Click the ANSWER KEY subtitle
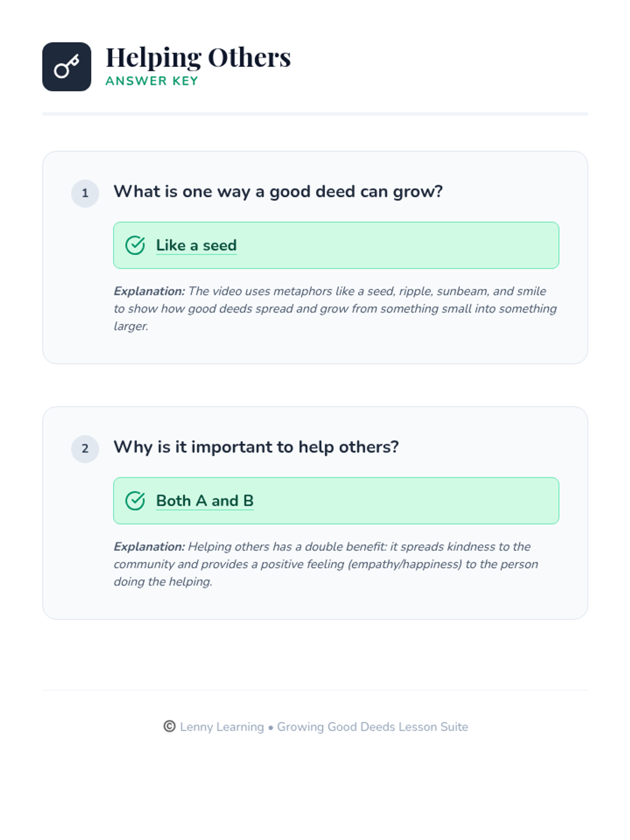The height and width of the screenshot is (840, 630). pos(152,81)
